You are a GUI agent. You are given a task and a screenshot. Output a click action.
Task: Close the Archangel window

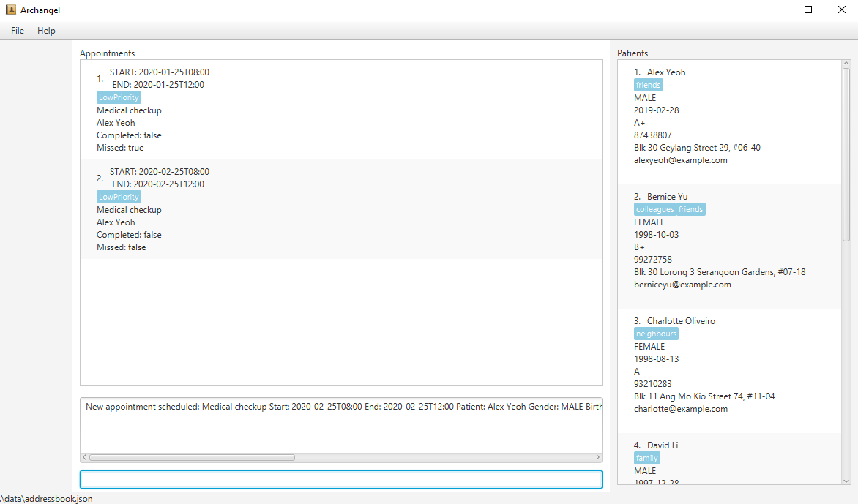(842, 10)
